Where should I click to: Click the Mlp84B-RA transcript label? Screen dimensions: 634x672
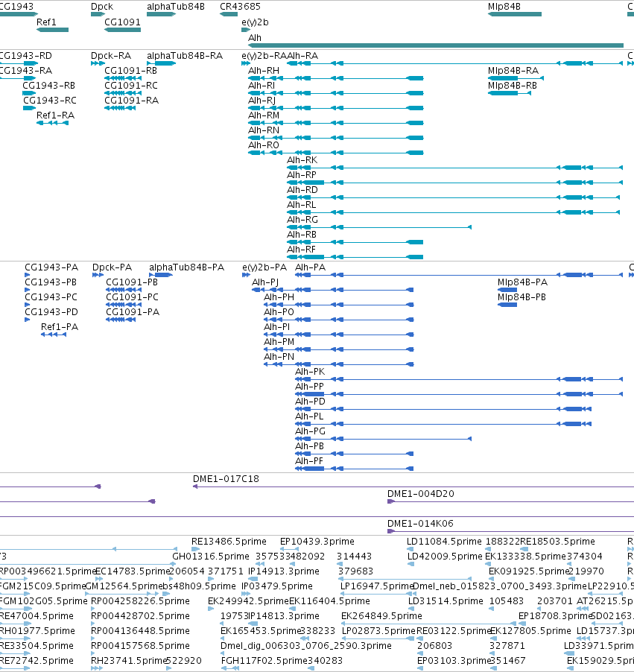(x=513, y=71)
